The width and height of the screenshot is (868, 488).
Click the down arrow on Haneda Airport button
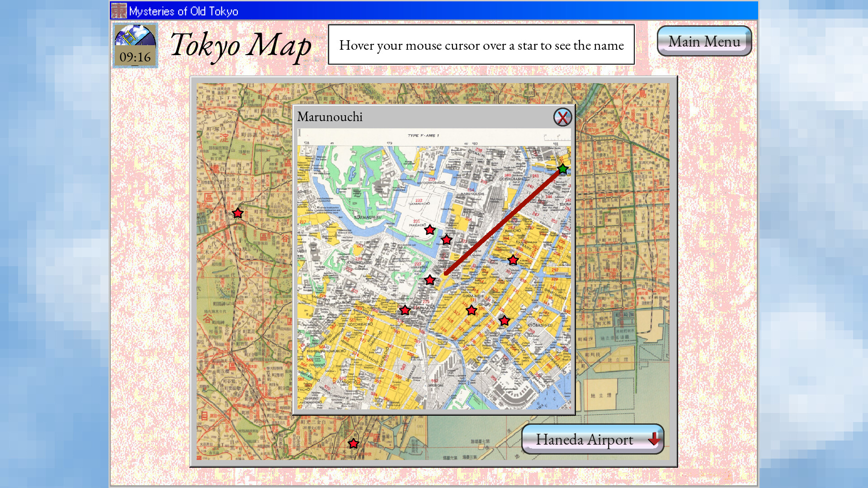coord(653,439)
